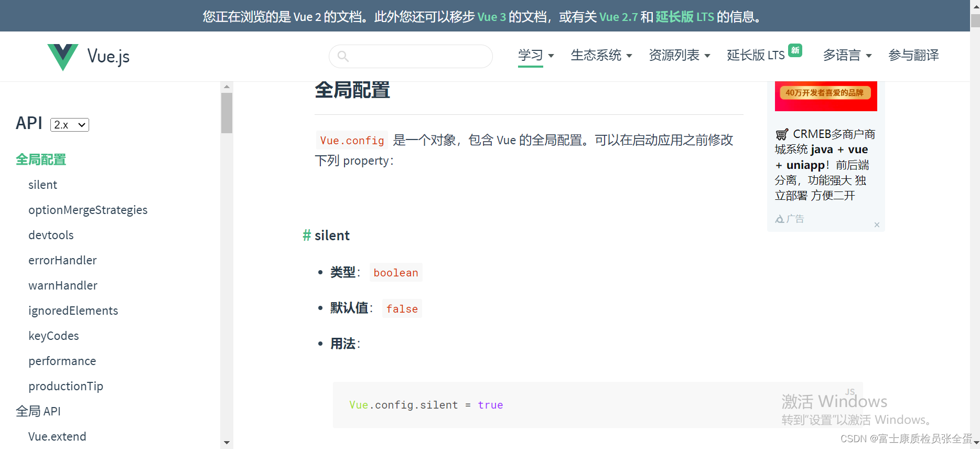Go to performance in sidebar
980x449 pixels.
(62, 361)
